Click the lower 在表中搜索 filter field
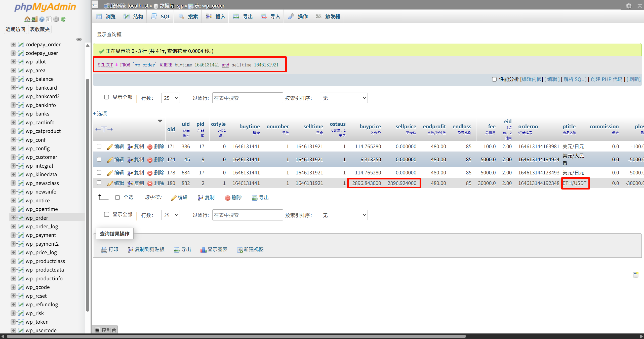The height and width of the screenshot is (339, 644). 248,215
